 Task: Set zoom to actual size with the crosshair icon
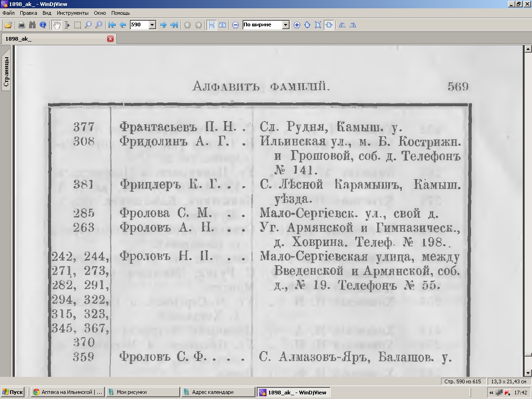(x=308, y=25)
